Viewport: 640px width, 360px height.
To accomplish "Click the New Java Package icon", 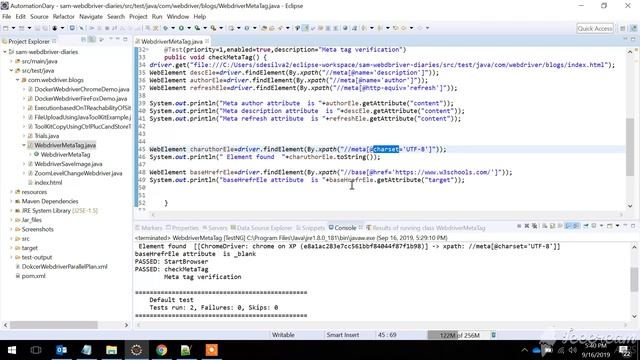I will pyautogui.click(x=231, y=28).
